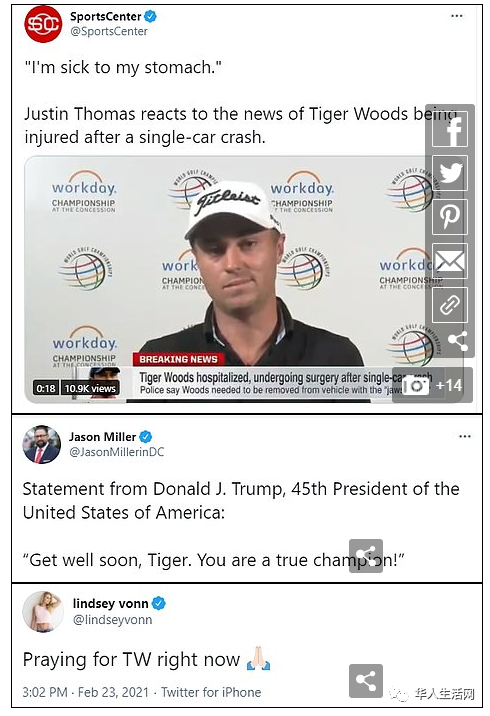Open photo gallery camera +14 icon
Viewport: 490px width, 716px height.
[x=432, y=385]
